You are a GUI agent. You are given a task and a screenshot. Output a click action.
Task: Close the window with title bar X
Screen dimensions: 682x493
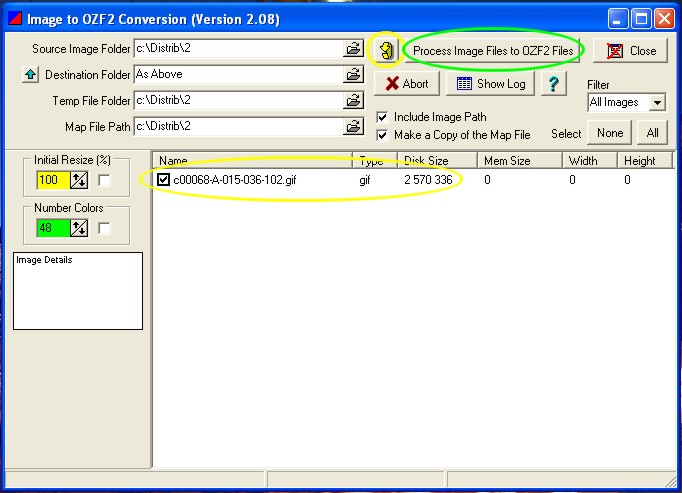click(665, 19)
